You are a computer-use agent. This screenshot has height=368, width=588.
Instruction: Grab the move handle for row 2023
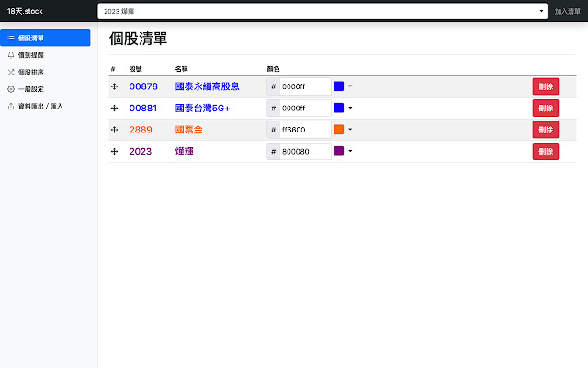[114, 151]
